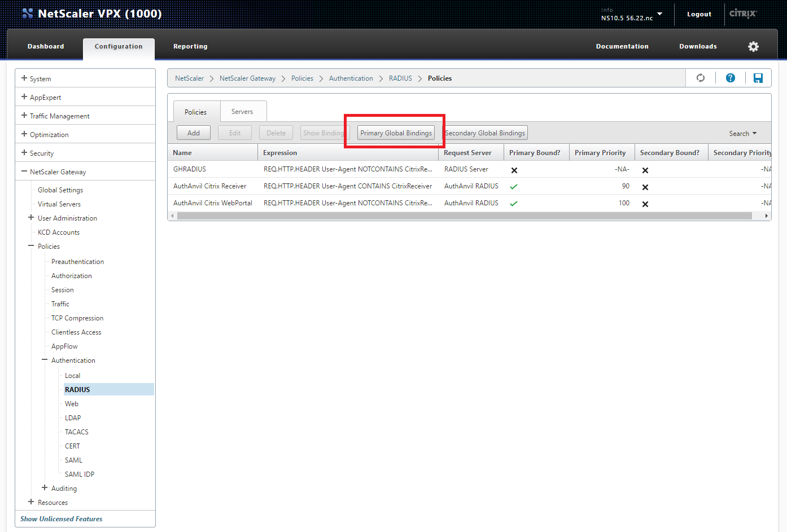Open Preauthentication policies

click(78, 262)
